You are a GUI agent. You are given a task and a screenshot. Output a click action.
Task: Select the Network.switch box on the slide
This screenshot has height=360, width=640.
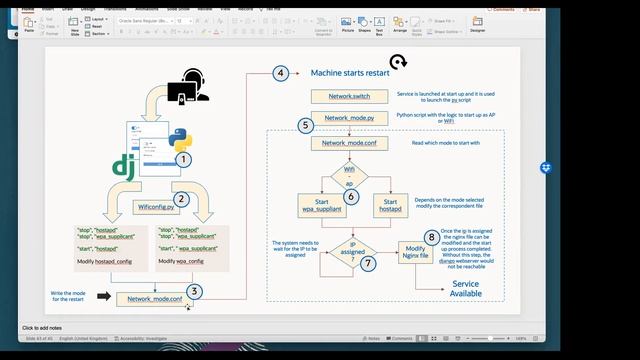(x=349, y=96)
